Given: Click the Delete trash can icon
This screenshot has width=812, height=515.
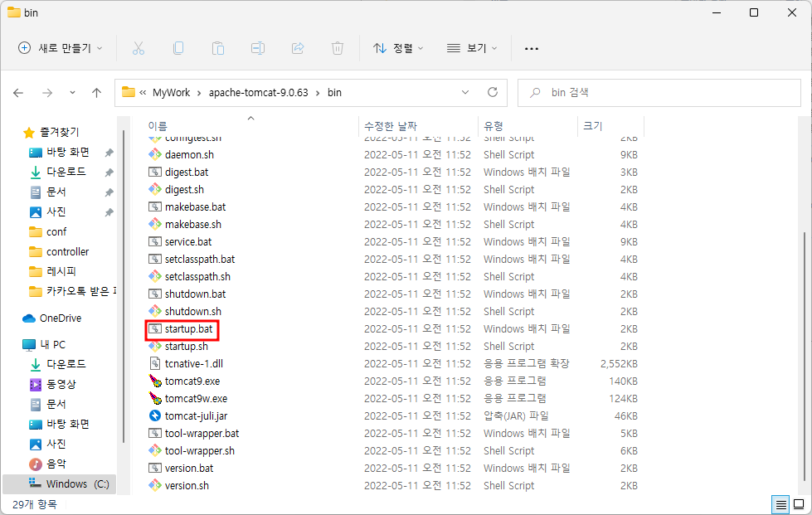Looking at the screenshot, I should (337, 48).
